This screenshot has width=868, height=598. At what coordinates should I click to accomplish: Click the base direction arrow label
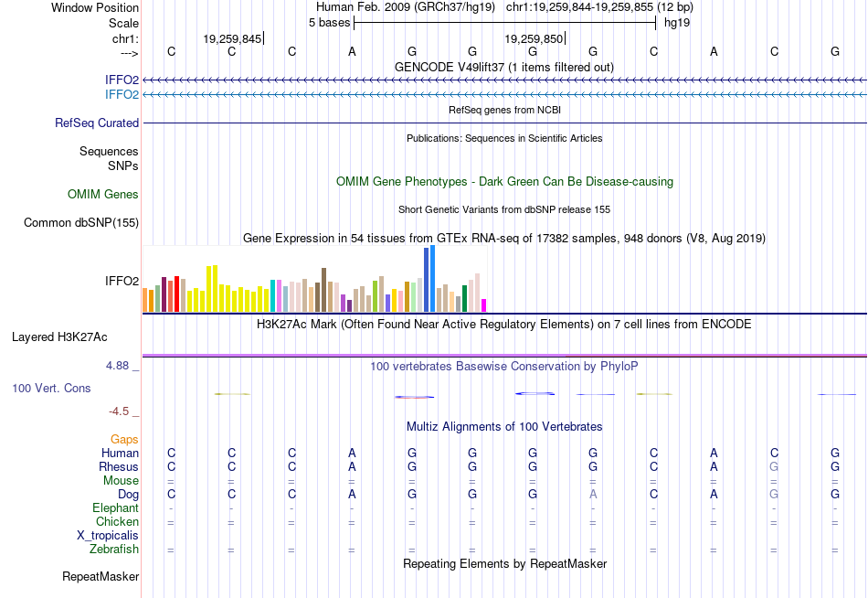click(129, 53)
